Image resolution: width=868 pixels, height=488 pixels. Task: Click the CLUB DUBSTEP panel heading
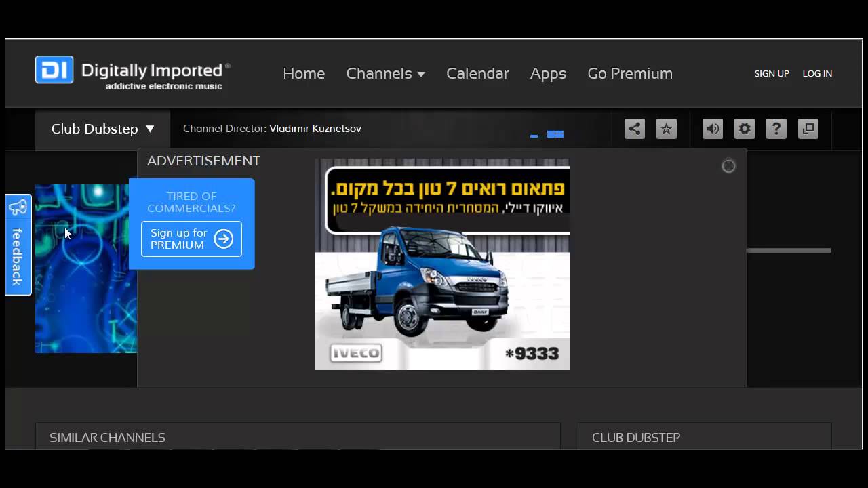click(636, 438)
